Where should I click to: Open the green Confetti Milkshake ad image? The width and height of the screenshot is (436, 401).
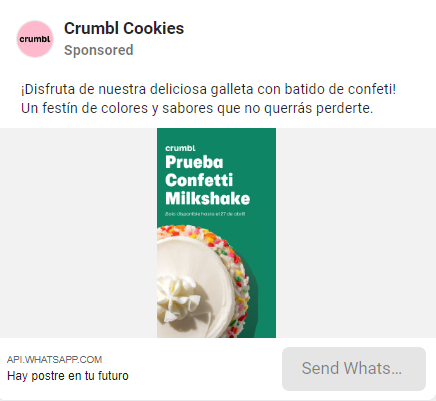[x=216, y=233]
